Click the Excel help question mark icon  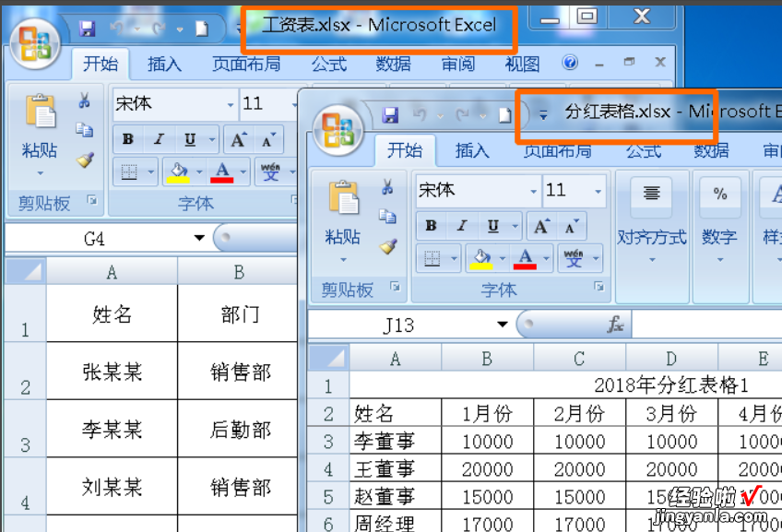click(x=570, y=63)
